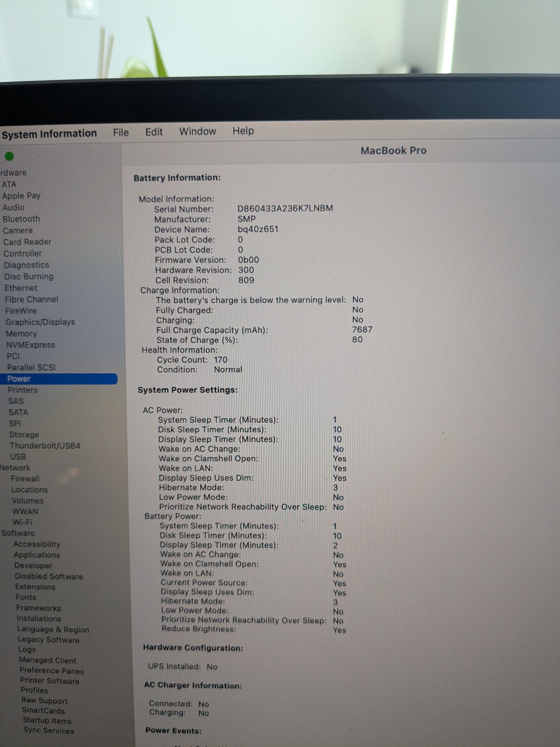Select Developer in the sidebar
The width and height of the screenshot is (560, 747).
33,566
